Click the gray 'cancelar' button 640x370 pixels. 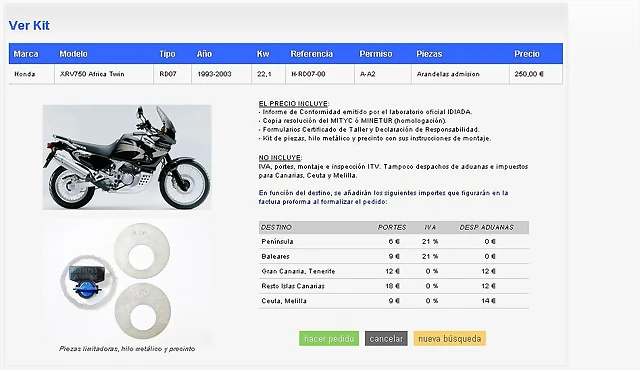click(x=386, y=339)
